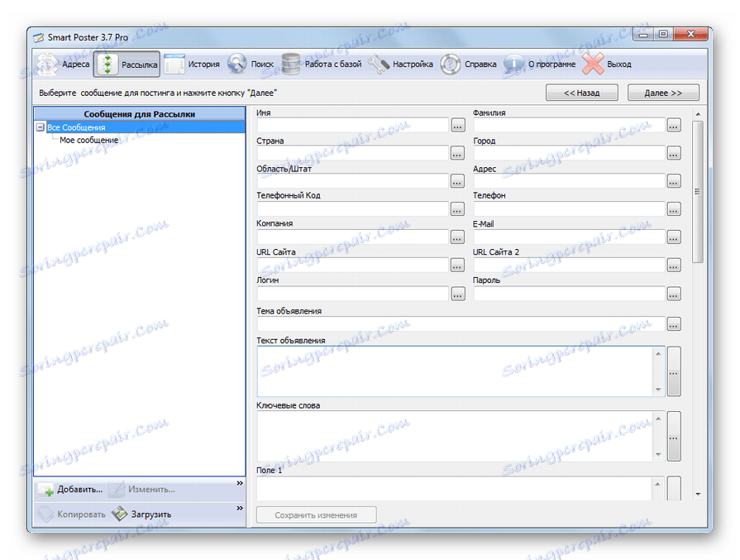740x560 pixels.
Task: Click the form's vertical scrollbar thumb
Action: 698,192
